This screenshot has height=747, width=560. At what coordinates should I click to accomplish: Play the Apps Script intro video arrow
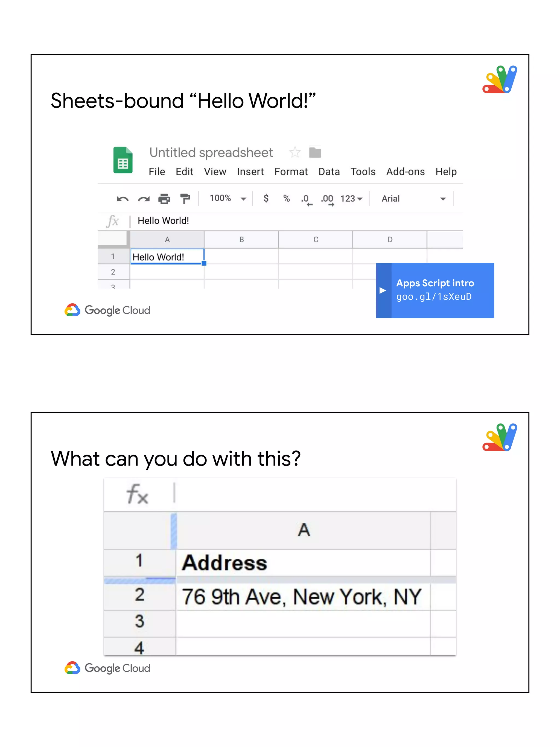tap(383, 290)
